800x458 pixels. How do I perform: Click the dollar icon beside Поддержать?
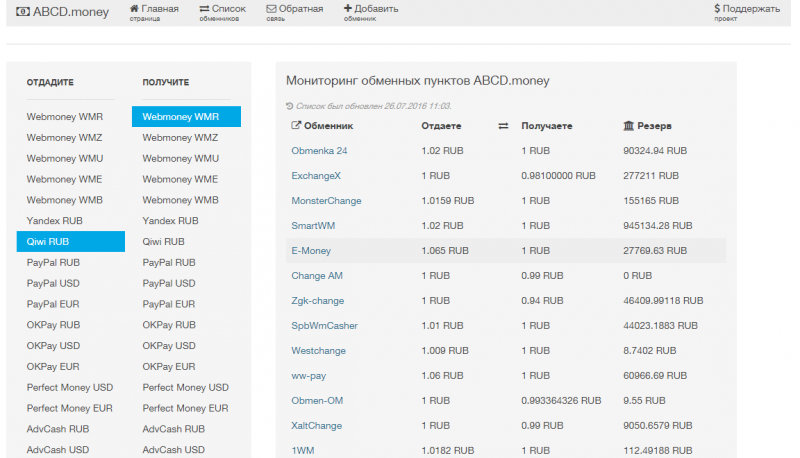pyautogui.click(x=717, y=9)
